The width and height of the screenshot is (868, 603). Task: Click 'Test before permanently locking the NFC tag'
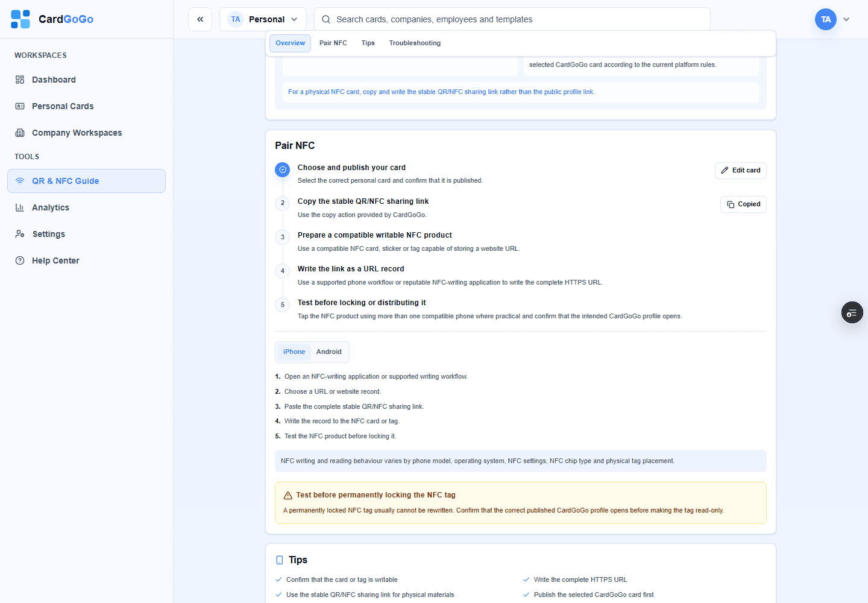(376, 495)
